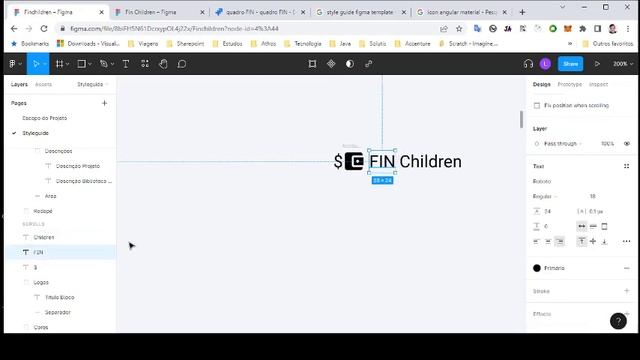Expand shape tools options arrow
Image resolution: width=640 pixels, height=360 pixels.
pos(90,64)
